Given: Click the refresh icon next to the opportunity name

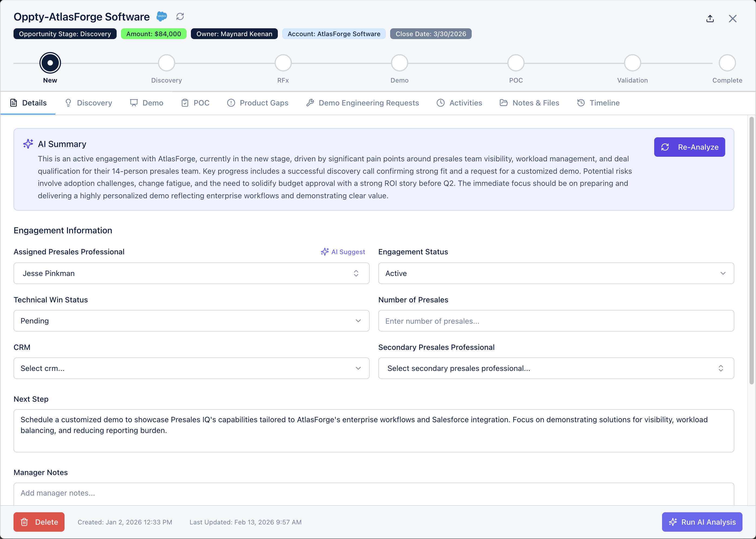Looking at the screenshot, I should pos(180,16).
